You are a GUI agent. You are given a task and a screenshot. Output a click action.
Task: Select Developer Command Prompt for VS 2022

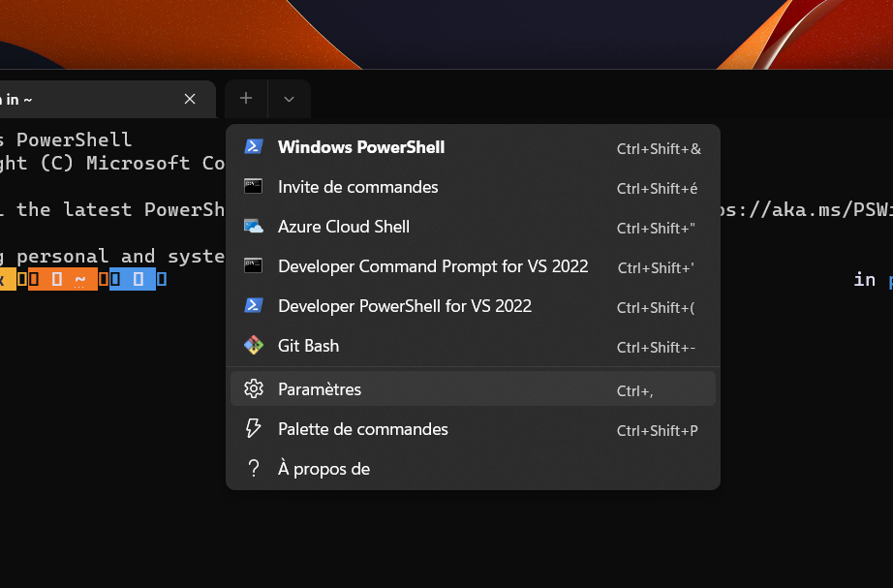click(x=433, y=266)
